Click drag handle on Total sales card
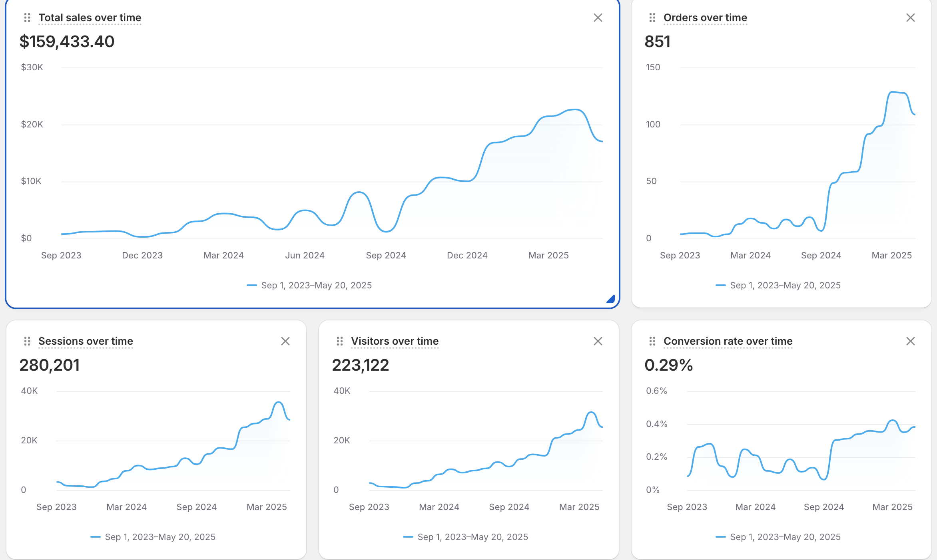Viewport: 937px width, 560px height. click(27, 18)
